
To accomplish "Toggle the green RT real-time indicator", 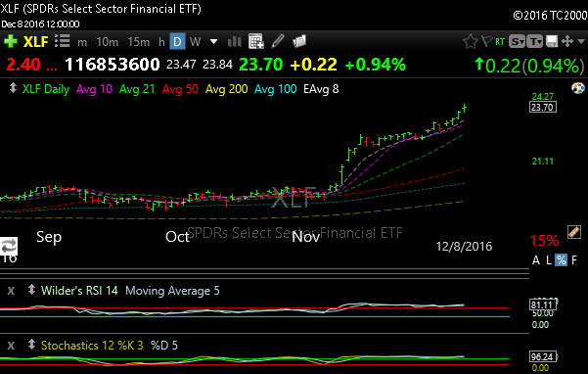I will coord(500,42).
